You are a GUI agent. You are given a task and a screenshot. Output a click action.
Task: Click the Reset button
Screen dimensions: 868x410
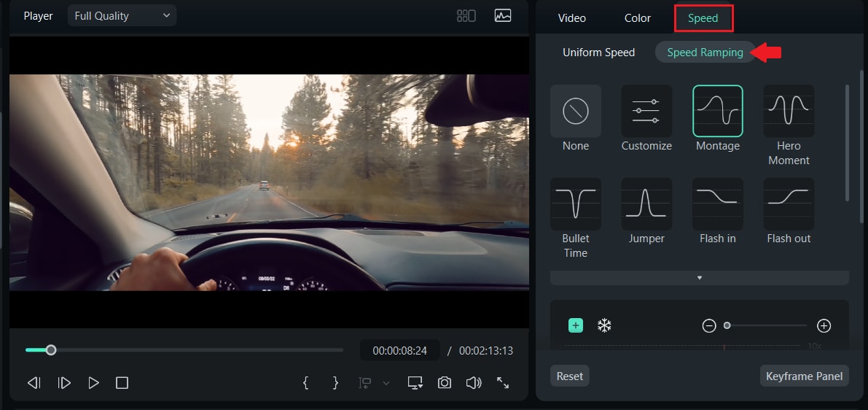click(570, 376)
